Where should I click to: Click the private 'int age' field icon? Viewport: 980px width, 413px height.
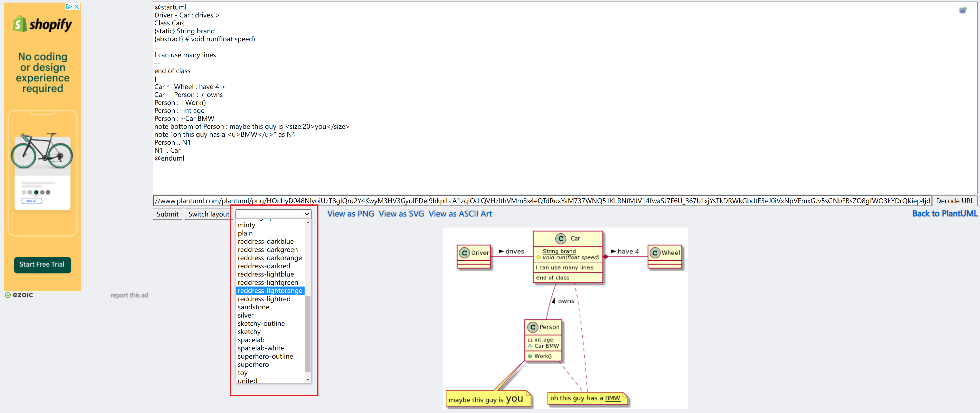pos(530,340)
